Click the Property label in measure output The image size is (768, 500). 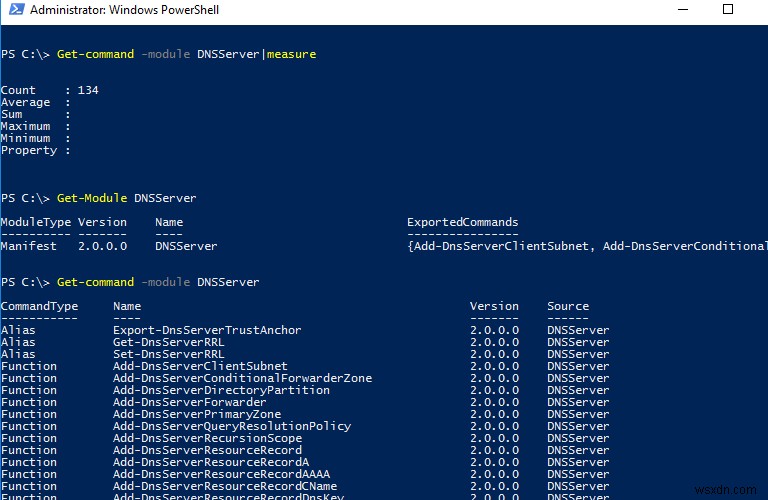(29, 150)
